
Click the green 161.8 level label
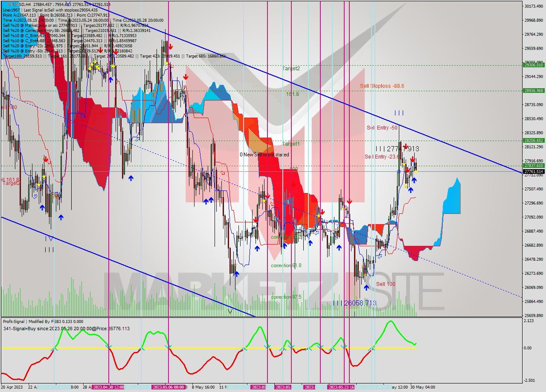[x=292, y=94]
